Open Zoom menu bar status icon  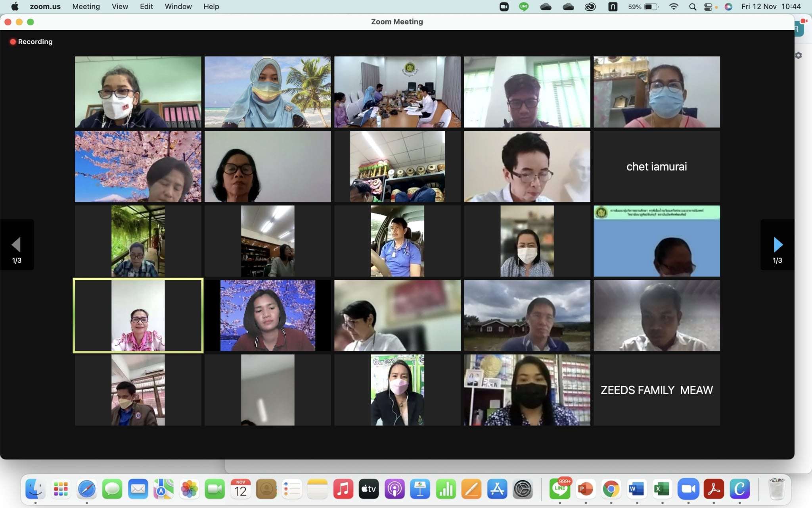pos(504,7)
